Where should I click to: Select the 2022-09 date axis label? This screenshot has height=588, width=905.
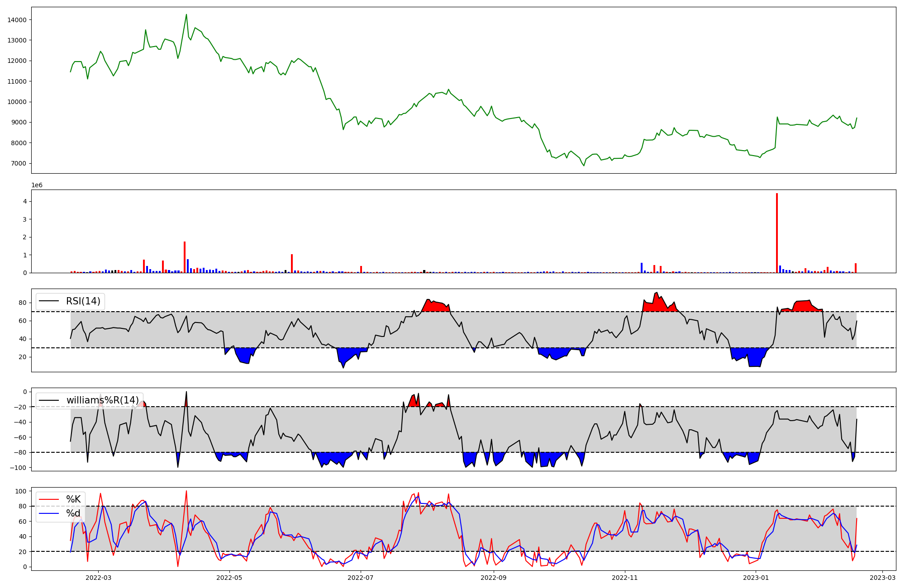493,578
